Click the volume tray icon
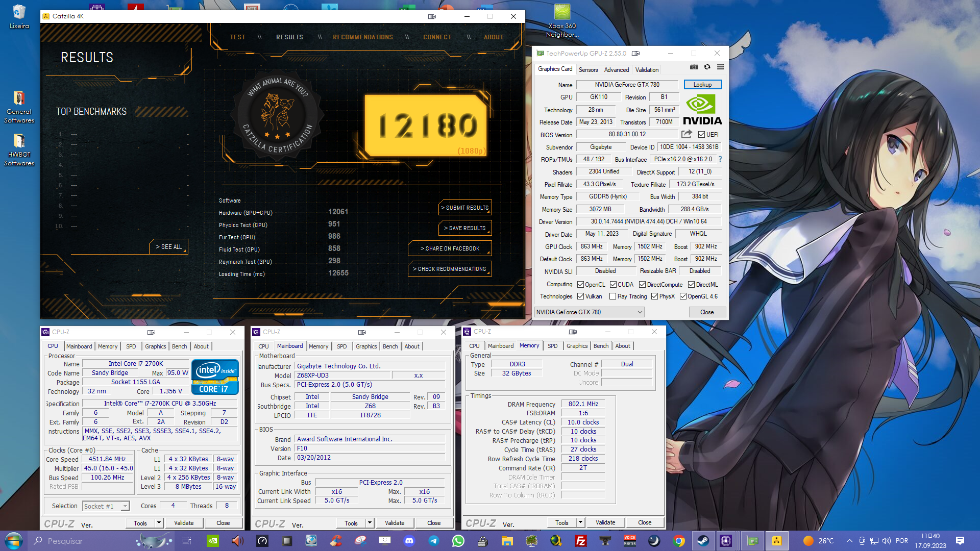 [886, 541]
